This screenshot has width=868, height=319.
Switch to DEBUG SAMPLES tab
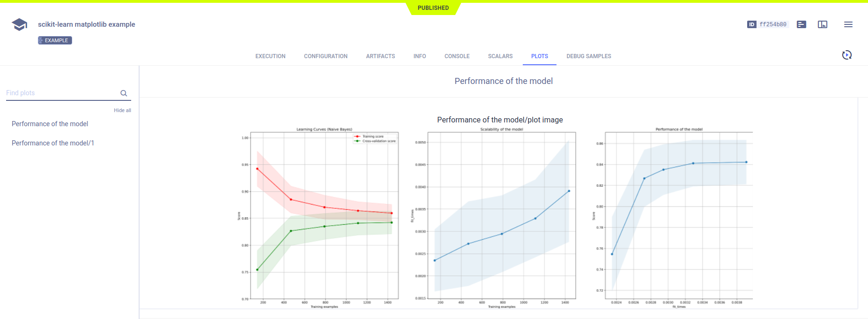[x=589, y=56]
